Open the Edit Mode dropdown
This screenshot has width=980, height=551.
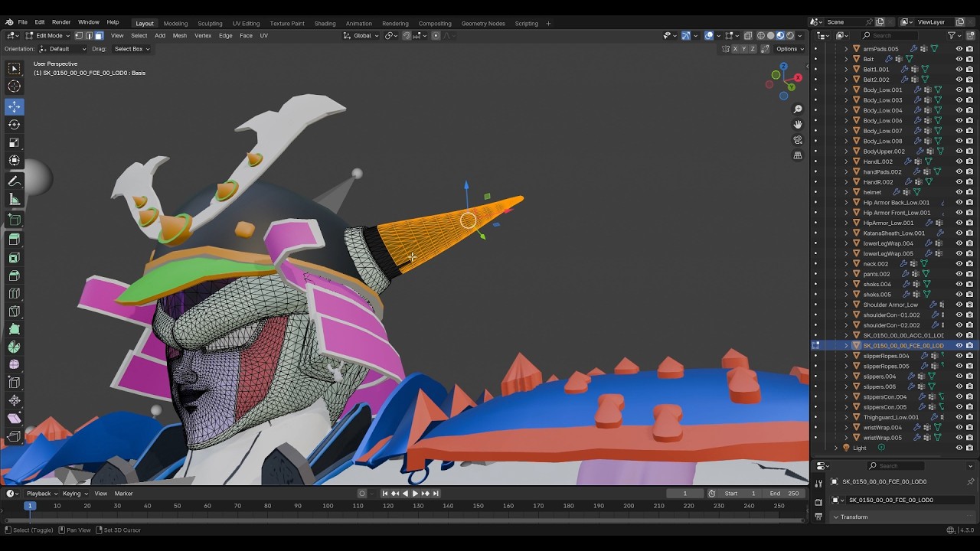pyautogui.click(x=47, y=35)
